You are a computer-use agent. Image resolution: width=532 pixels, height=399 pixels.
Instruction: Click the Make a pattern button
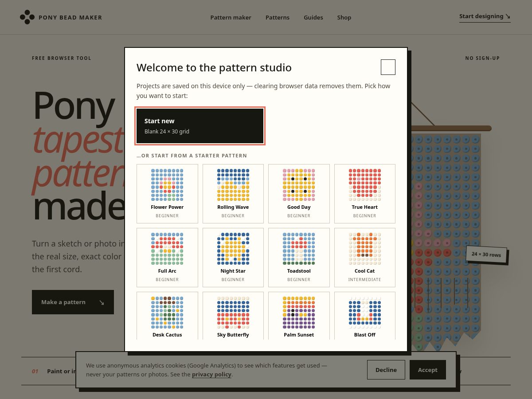73,302
